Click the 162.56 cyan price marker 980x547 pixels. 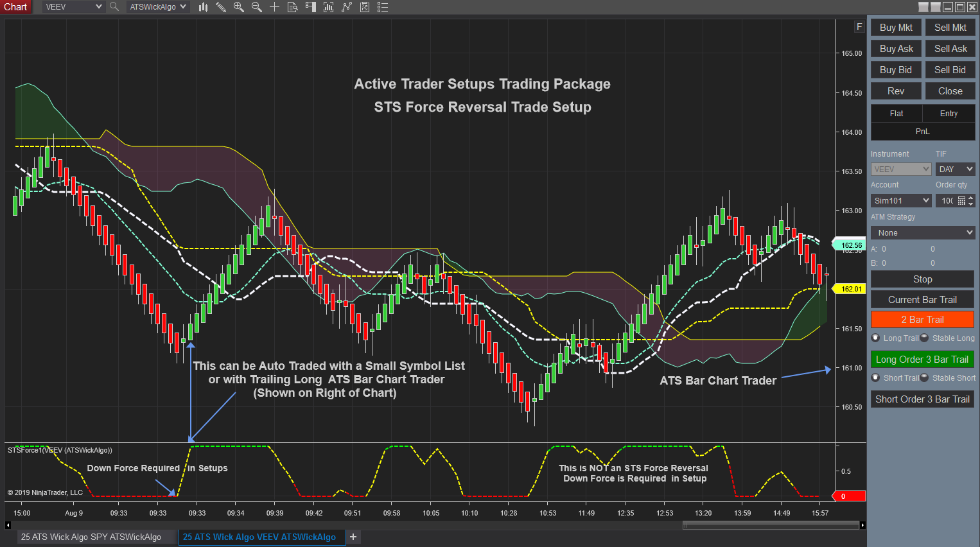point(849,245)
